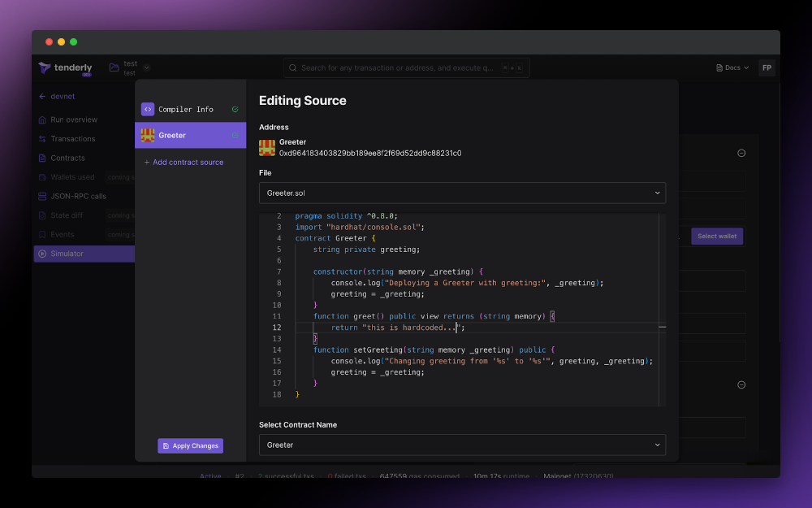Click the Apply Changes button
The width and height of the screenshot is (812, 508).
tap(190, 445)
